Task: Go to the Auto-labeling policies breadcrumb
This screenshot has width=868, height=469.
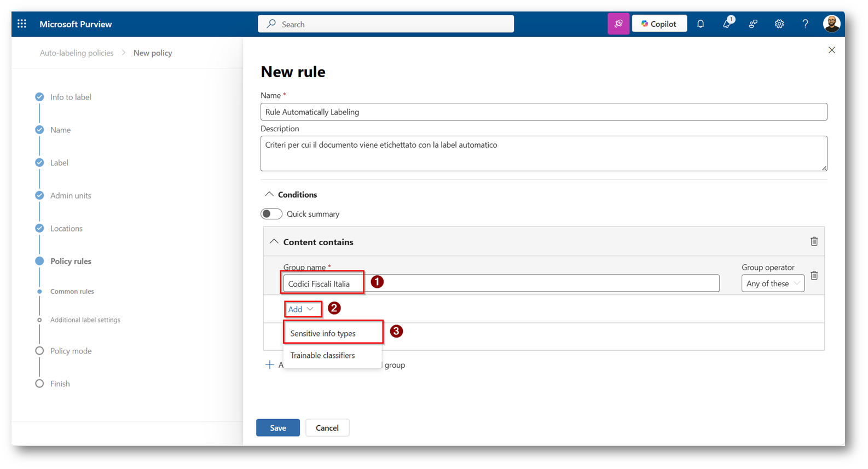Action: [x=77, y=53]
